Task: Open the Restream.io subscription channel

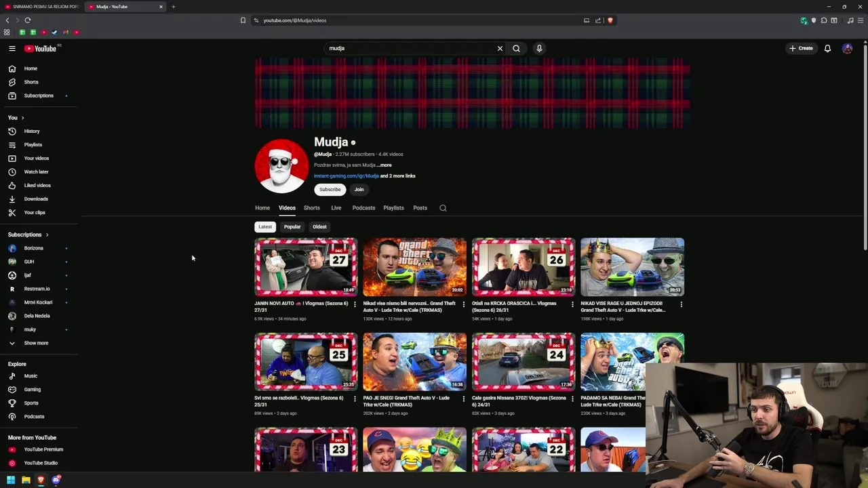Action: (39, 289)
